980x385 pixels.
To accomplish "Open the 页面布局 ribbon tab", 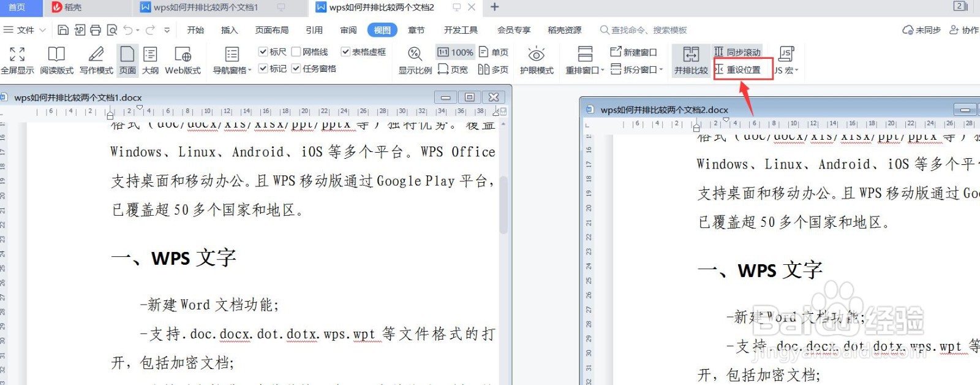I will 272,29.
